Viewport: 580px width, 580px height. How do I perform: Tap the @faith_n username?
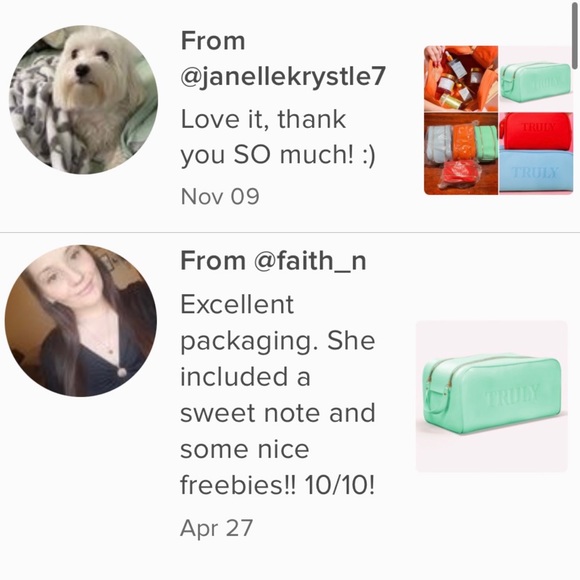pyautogui.click(x=310, y=261)
